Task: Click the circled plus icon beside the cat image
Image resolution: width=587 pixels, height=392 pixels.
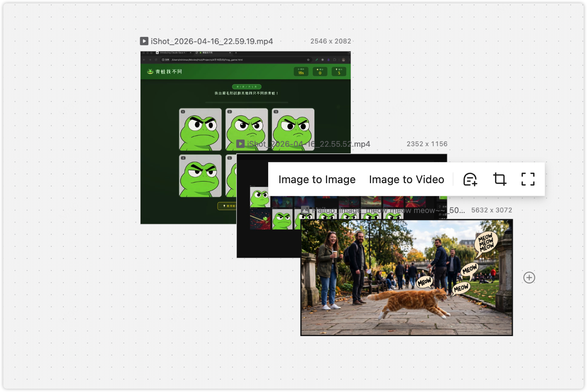Action: click(x=529, y=278)
